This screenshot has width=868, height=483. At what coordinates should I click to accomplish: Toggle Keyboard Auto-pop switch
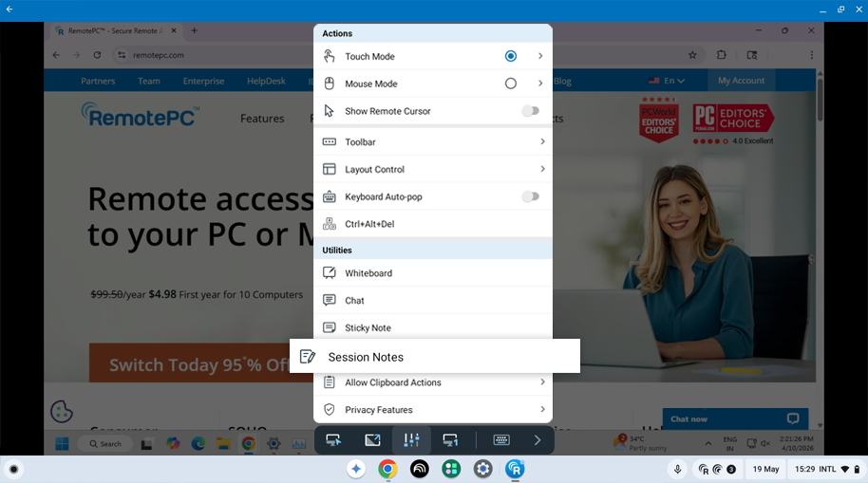tap(530, 196)
